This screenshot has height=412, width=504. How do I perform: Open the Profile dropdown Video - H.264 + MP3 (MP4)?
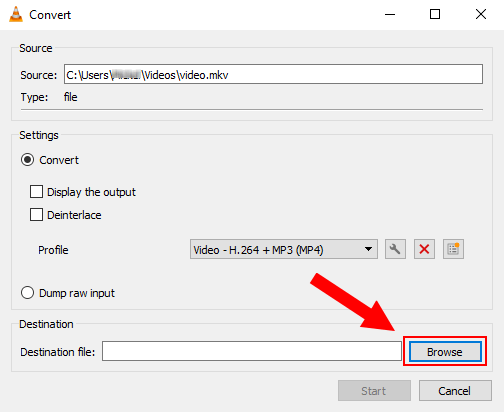pos(284,249)
